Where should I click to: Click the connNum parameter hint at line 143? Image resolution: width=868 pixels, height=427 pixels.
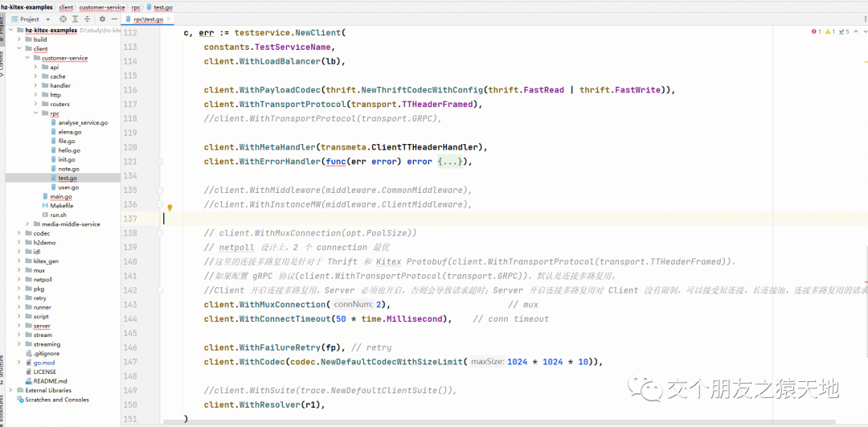coord(354,305)
